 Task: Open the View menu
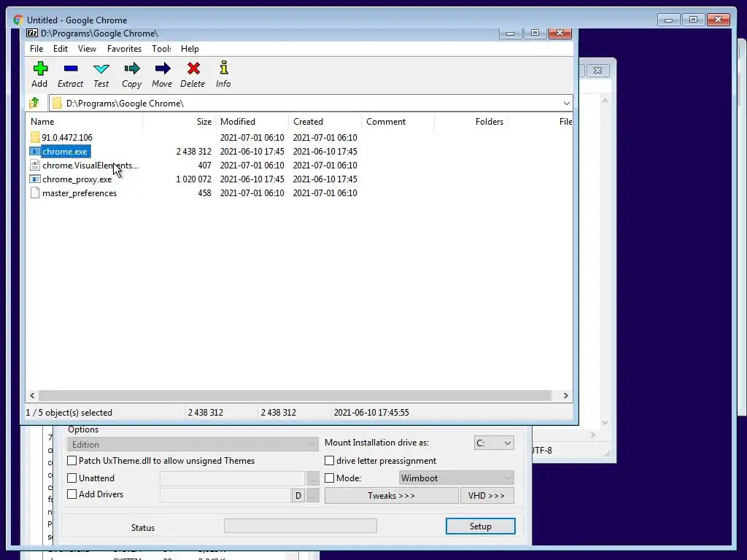click(88, 49)
